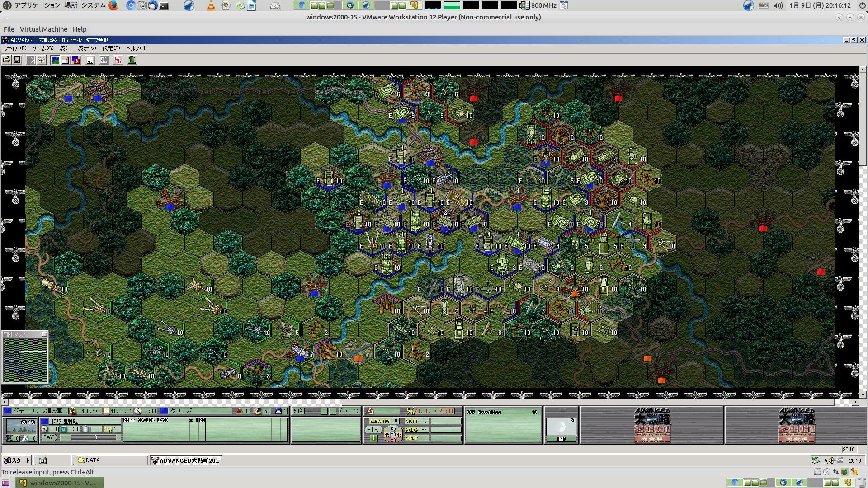Open the 場所 places menu
The width and height of the screenshot is (868, 488).
(71, 5)
